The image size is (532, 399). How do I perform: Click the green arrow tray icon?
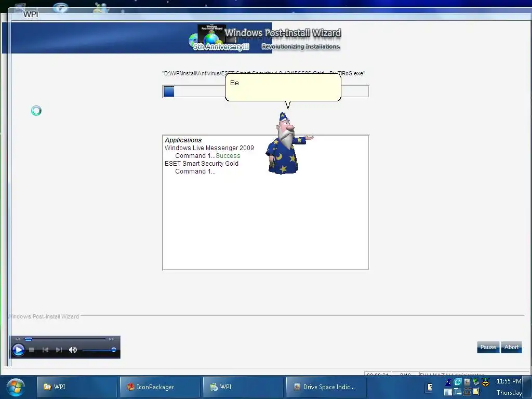coord(476,382)
